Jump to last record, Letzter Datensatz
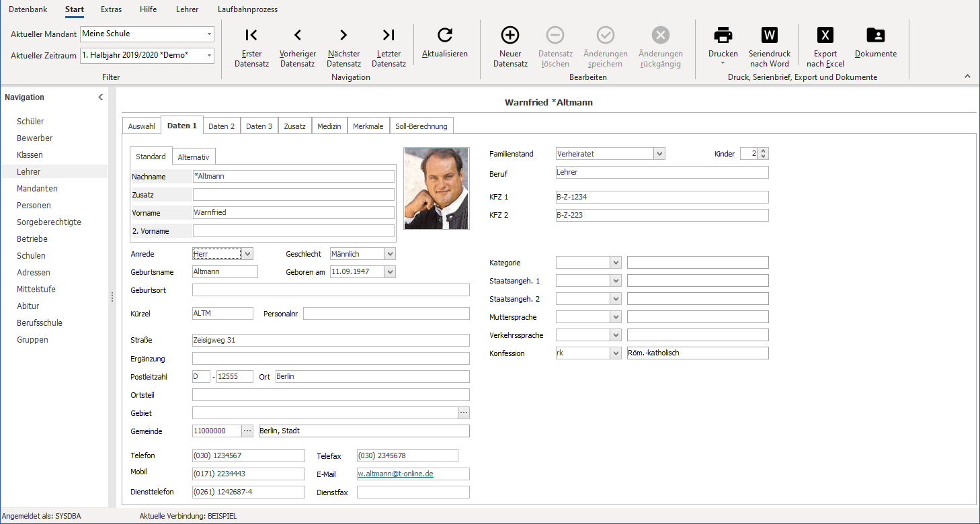The width and height of the screenshot is (980, 524). pos(389,47)
